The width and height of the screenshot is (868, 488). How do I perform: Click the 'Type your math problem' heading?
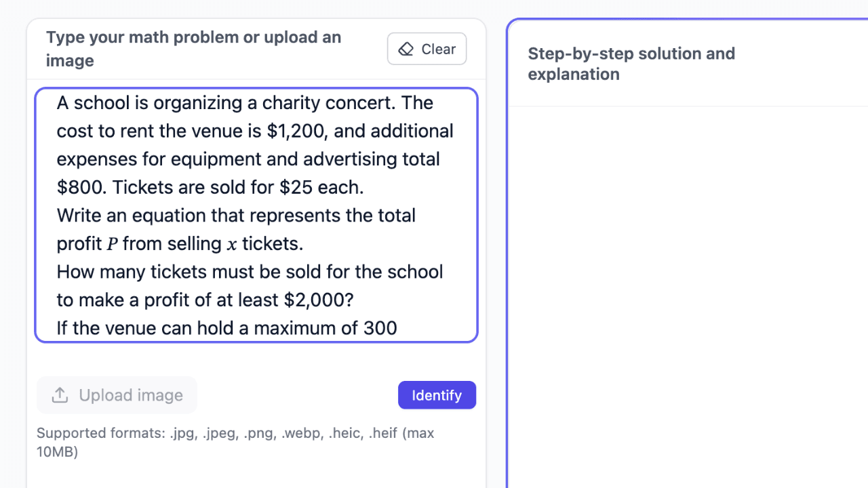[193, 49]
